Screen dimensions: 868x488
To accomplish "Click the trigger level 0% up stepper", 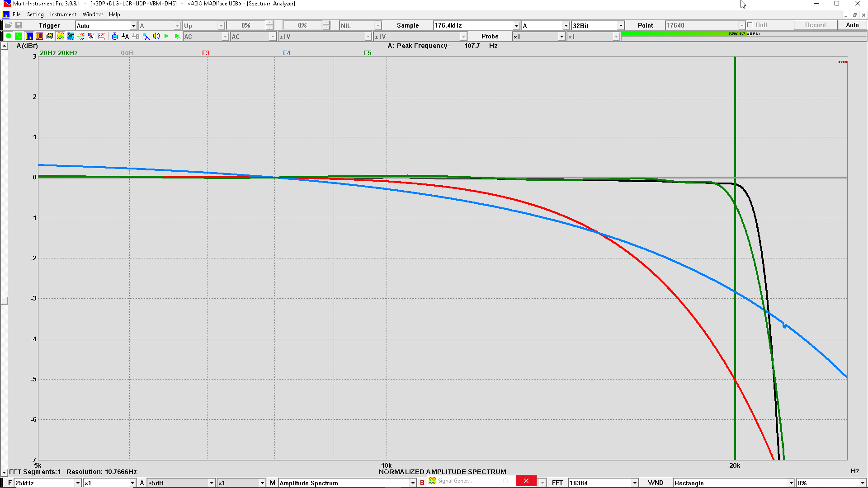I will coord(269,23).
